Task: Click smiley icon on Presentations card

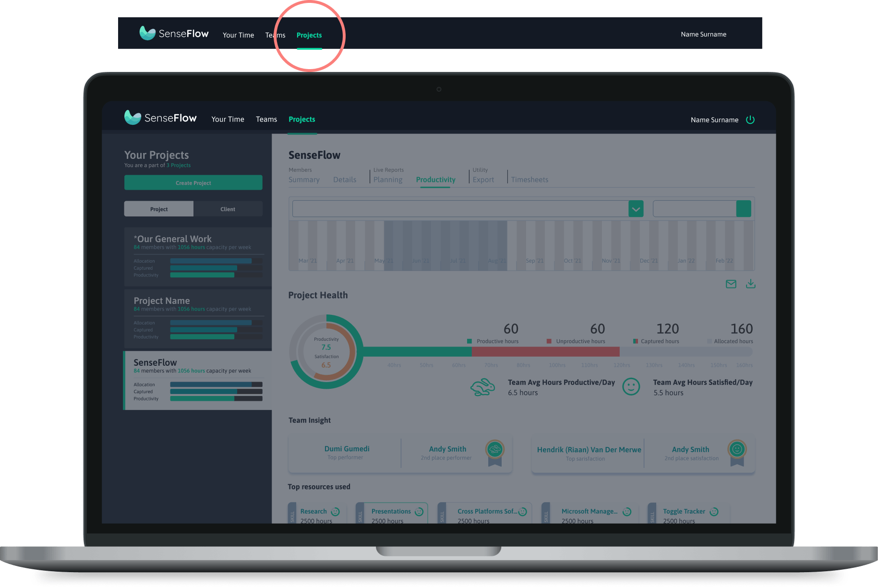Action: 419,512
